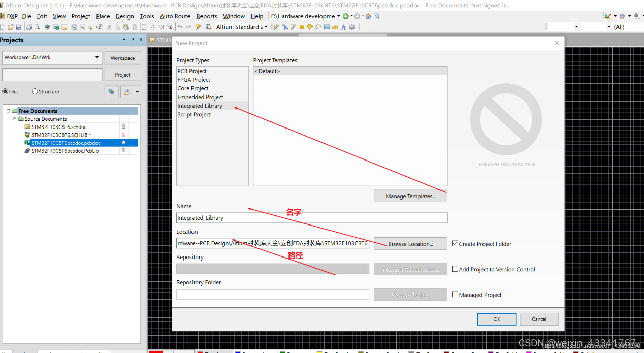644x353 pixels.
Task: Enable Add Project to Version Control checkbox
Action: click(x=455, y=269)
